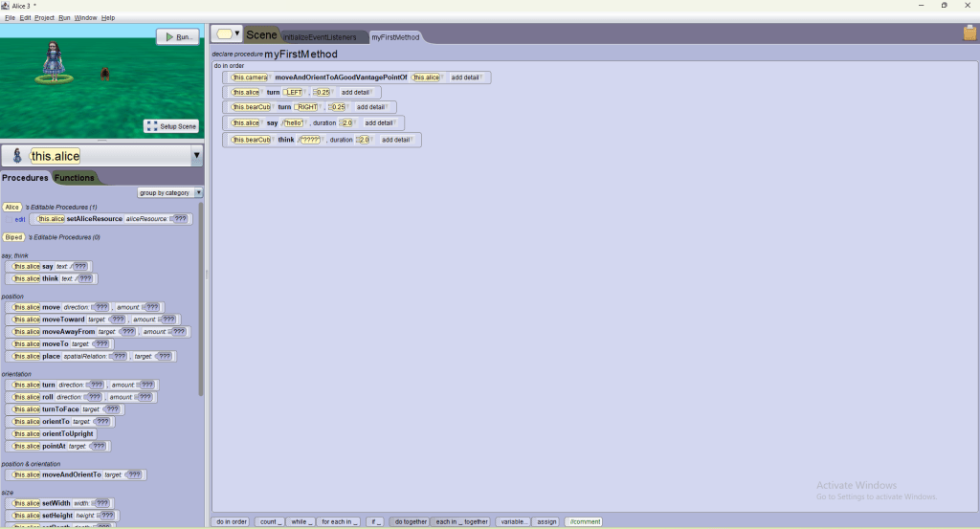Viewport: 980px width, 529px height.
Task: Click Alice character in scene preview
Action: [54, 61]
